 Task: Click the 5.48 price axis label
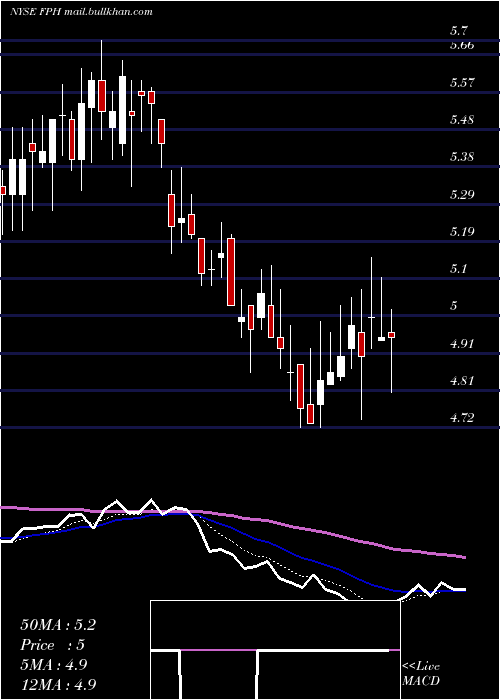click(462, 120)
